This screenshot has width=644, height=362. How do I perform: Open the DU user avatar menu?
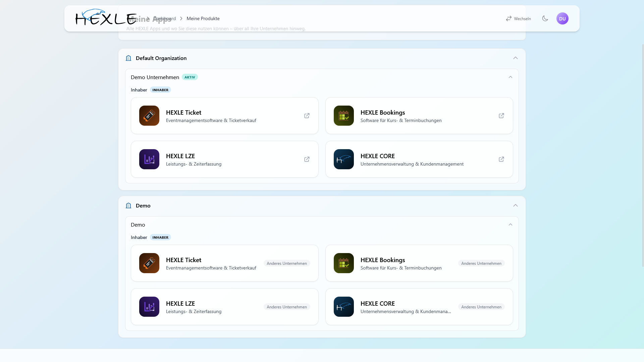click(x=562, y=18)
